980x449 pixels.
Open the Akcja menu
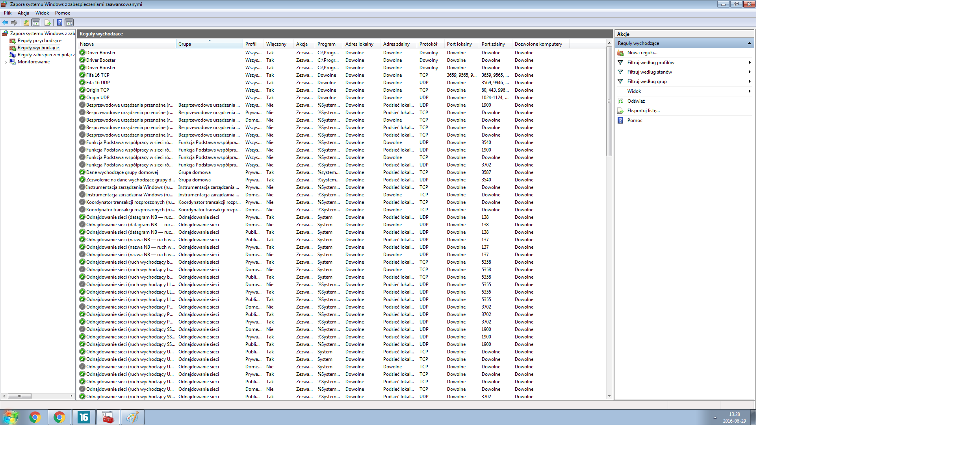click(23, 13)
